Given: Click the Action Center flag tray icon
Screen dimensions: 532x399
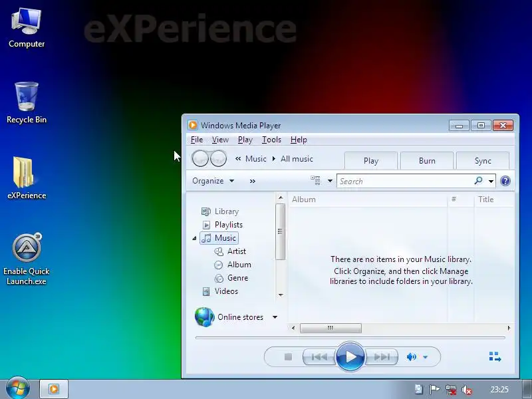Looking at the screenshot, I should pos(434,390).
